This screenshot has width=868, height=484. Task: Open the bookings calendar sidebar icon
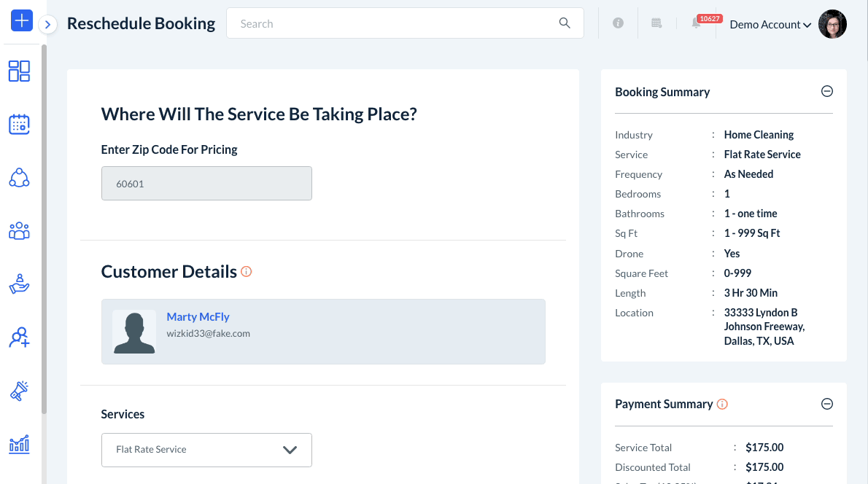[x=19, y=125]
